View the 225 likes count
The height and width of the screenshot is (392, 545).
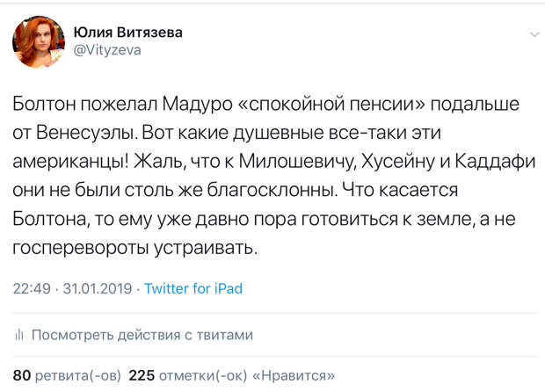click(x=142, y=375)
